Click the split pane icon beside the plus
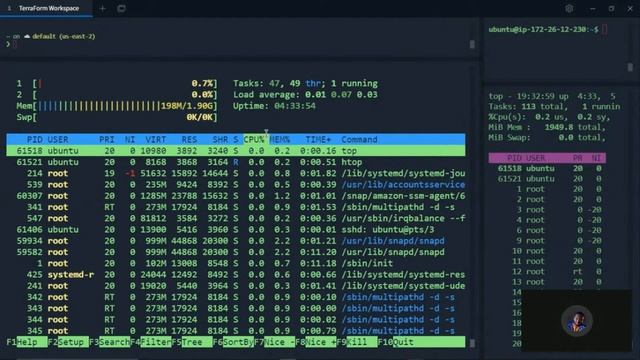 (121, 8)
